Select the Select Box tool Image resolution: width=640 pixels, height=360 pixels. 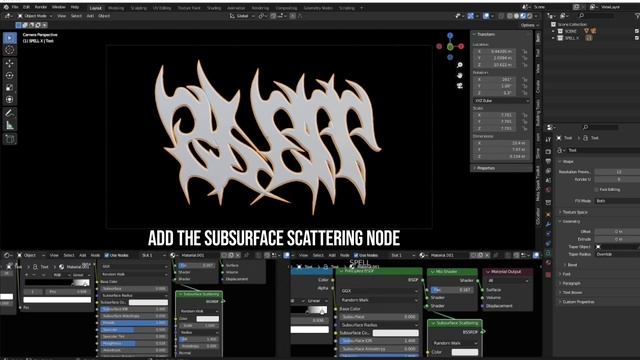[x=10, y=38]
